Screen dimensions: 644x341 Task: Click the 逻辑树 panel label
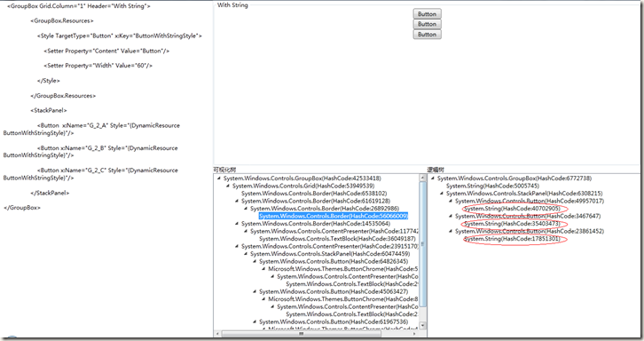tap(436, 170)
